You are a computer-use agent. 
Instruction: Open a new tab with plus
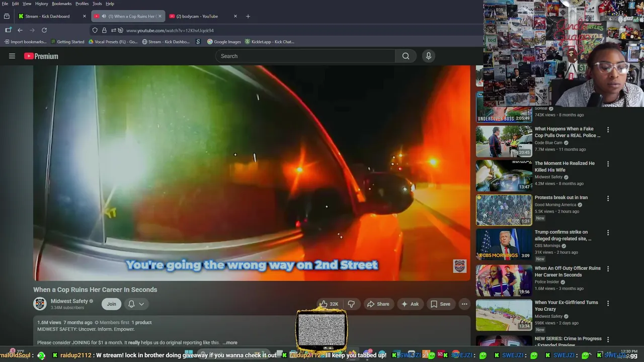click(x=248, y=16)
